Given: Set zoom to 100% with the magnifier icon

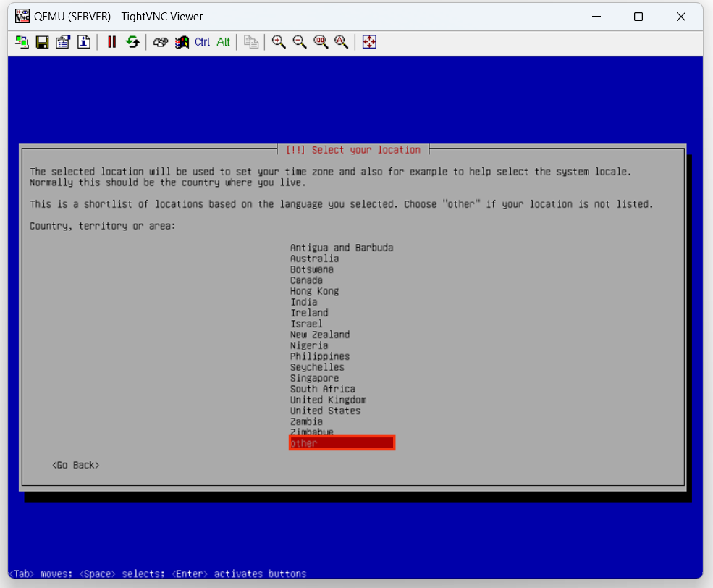Looking at the screenshot, I should [x=321, y=42].
